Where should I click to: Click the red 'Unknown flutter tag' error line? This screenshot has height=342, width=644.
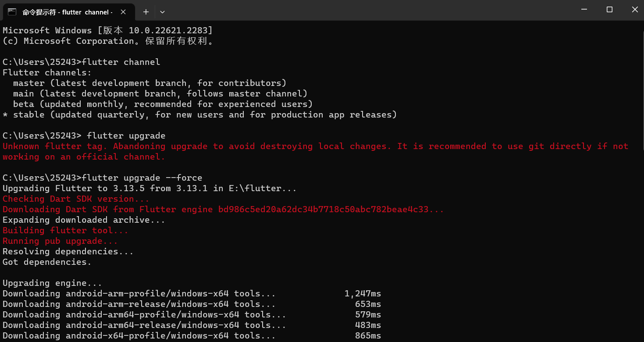(x=307, y=146)
